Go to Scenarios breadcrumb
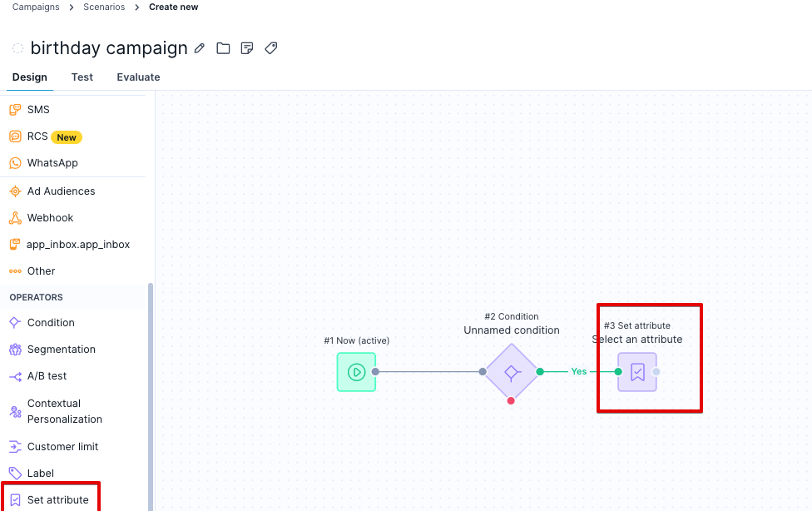The image size is (812, 511). pyautogui.click(x=104, y=7)
